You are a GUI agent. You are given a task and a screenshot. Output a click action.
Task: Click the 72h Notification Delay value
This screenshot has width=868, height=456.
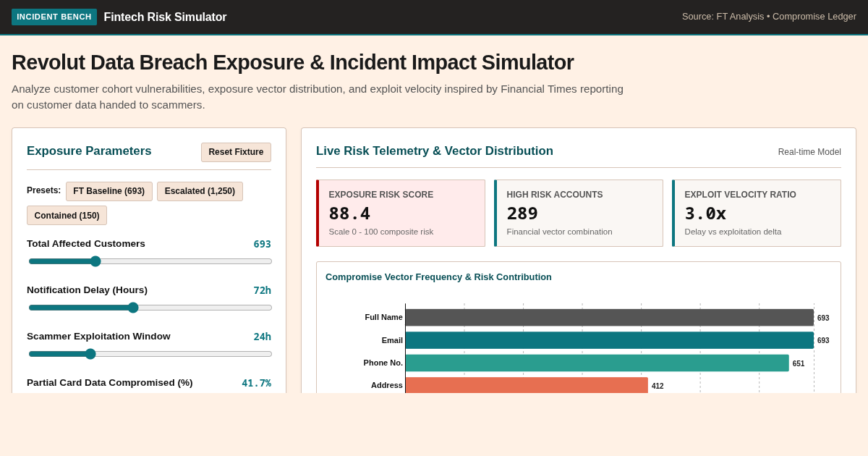262,290
